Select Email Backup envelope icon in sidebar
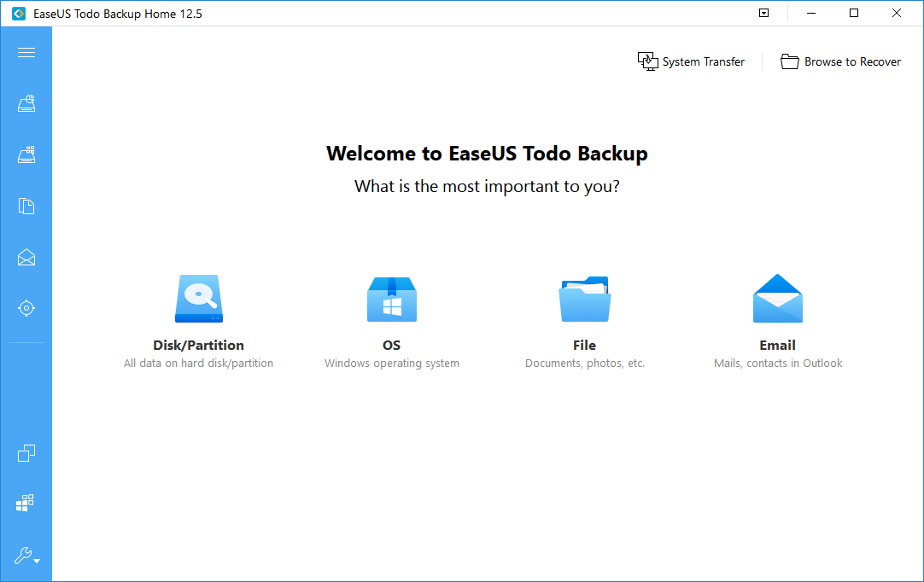The height and width of the screenshot is (582, 924). (x=26, y=257)
